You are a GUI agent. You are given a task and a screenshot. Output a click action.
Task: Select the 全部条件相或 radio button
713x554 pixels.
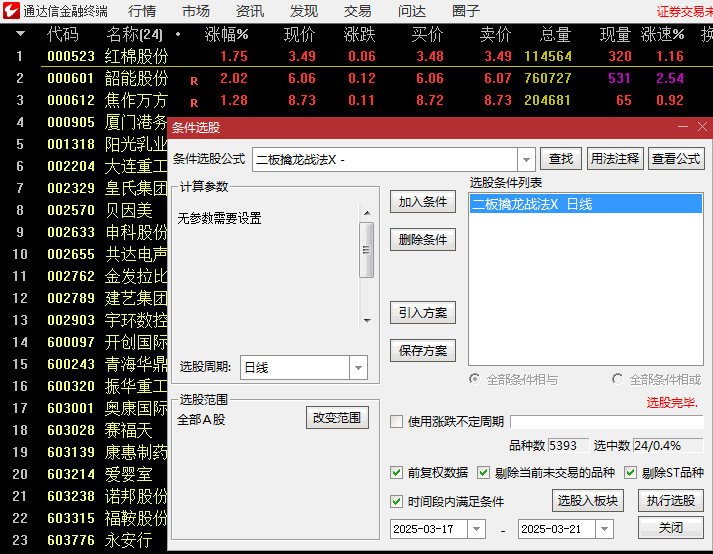point(617,379)
